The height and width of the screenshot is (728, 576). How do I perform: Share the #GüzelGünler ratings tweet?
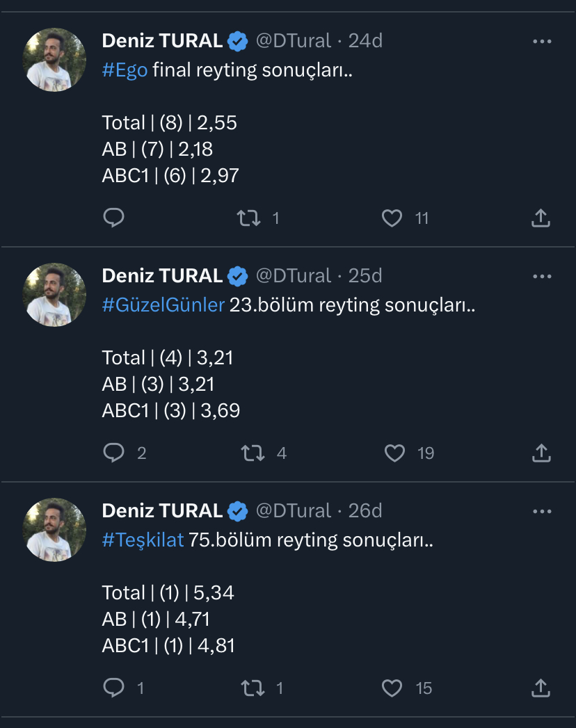coord(541,453)
